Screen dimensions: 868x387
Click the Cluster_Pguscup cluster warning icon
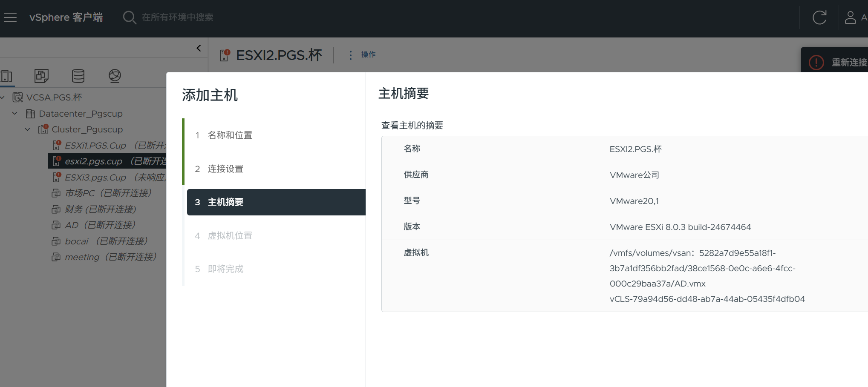pos(43,129)
